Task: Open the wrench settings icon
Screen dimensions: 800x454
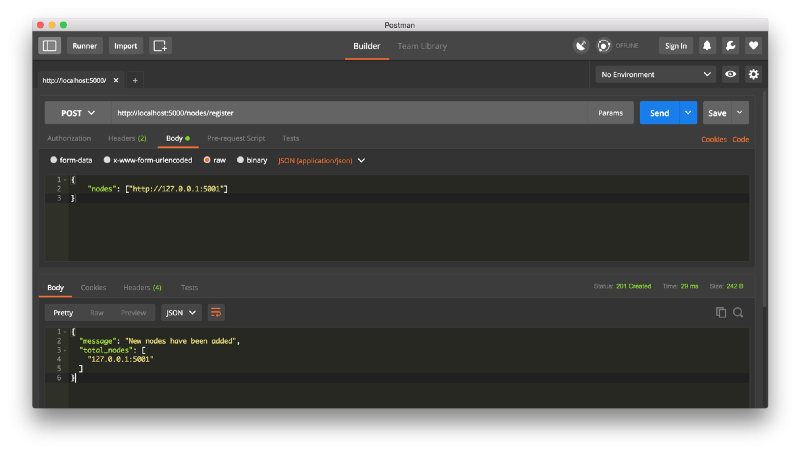Action: pos(730,46)
